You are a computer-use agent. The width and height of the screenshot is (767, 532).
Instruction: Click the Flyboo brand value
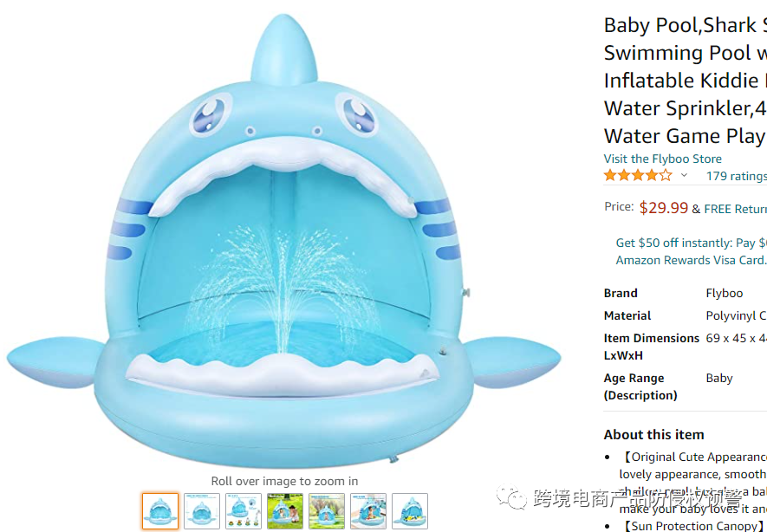pyautogui.click(x=725, y=293)
